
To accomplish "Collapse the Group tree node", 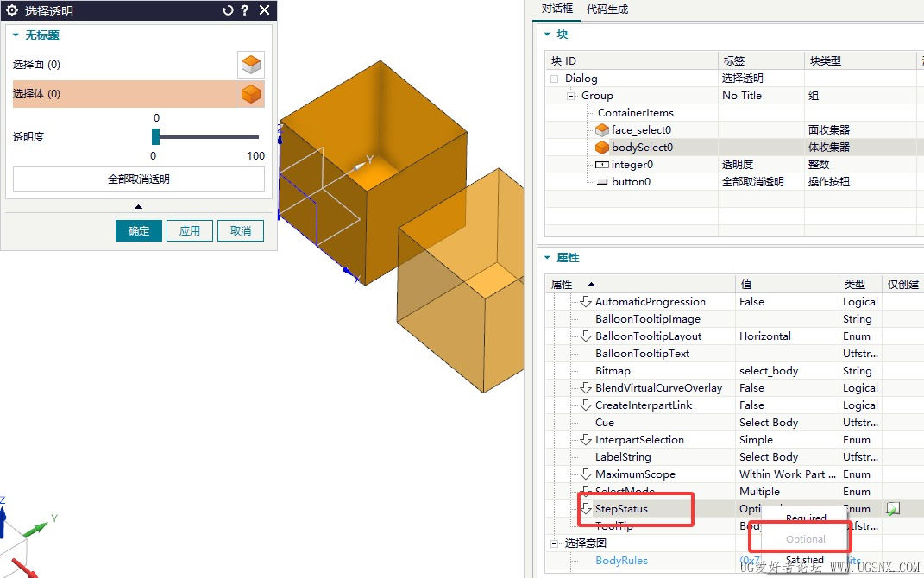I will tap(570, 96).
